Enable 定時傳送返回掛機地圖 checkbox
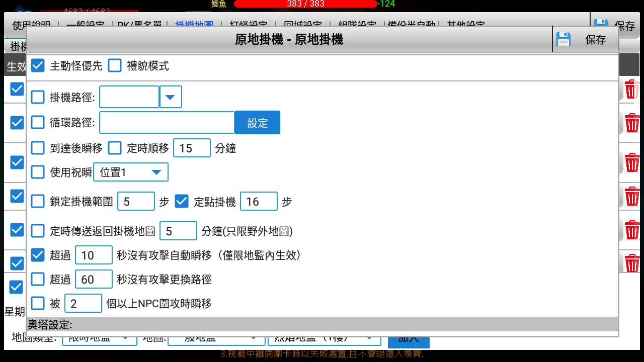 (38, 231)
